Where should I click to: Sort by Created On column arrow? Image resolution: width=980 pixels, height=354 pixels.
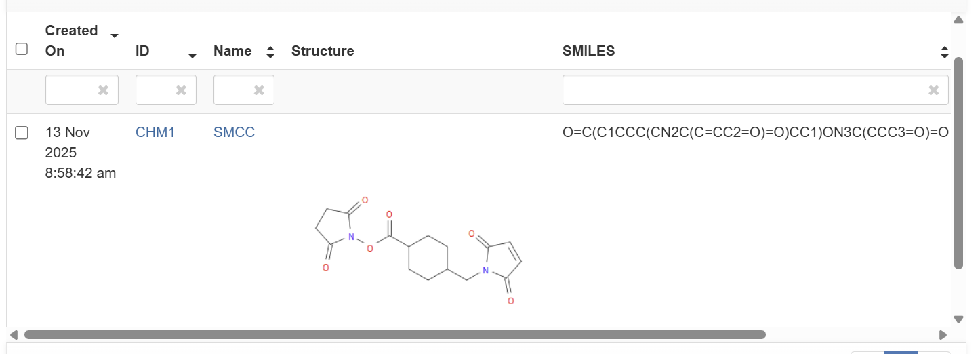click(x=115, y=36)
